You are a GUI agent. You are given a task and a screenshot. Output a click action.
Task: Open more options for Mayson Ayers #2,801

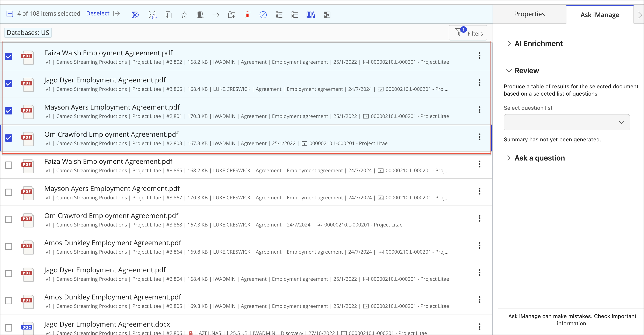tap(479, 110)
